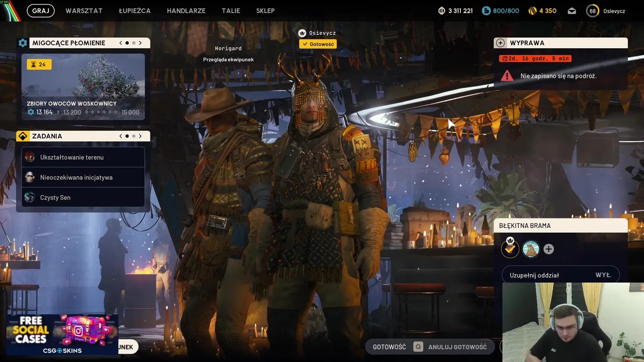The width and height of the screenshot is (644, 362).
Task: Click the red warning triangle icon
Action: [507, 76]
